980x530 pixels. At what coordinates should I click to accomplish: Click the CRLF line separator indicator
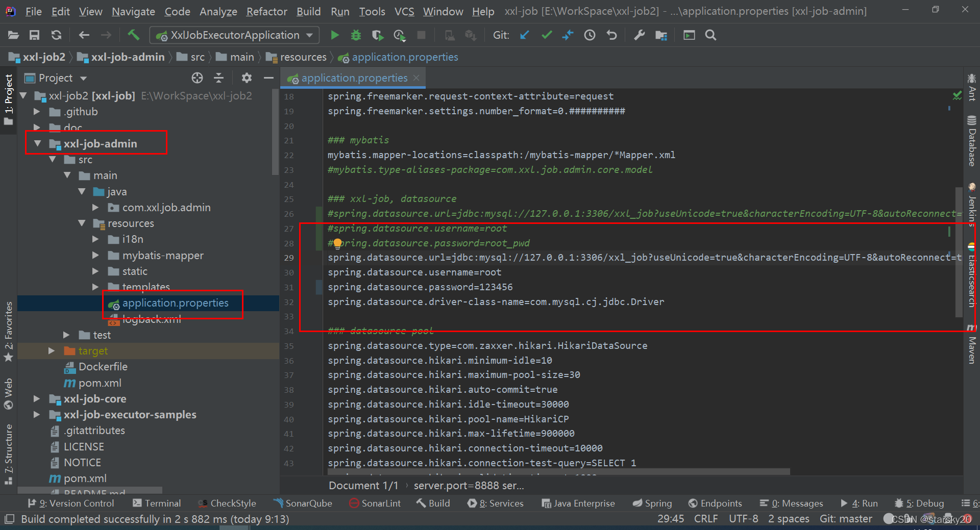pyautogui.click(x=706, y=519)
